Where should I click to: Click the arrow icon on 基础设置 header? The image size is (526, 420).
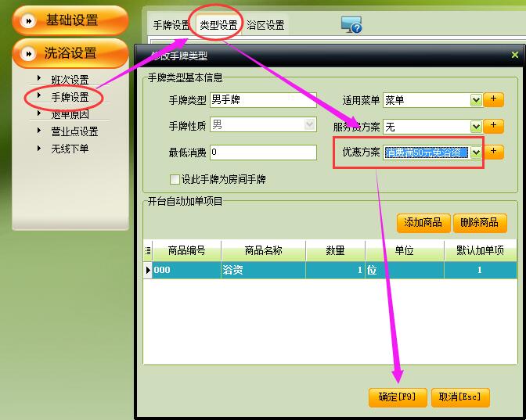[29, 21]
